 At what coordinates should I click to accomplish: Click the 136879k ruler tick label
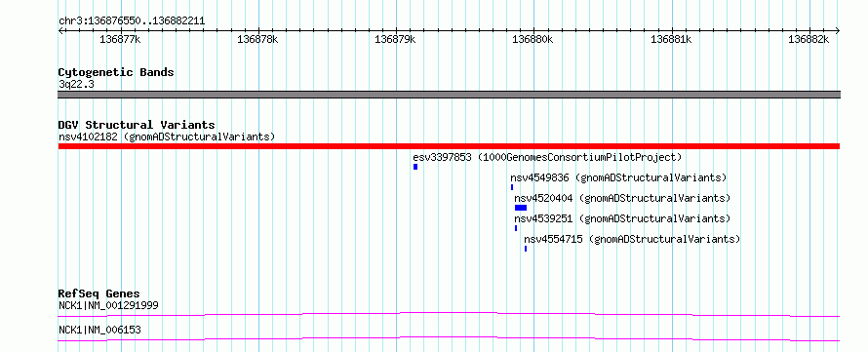[x=395, y=39]
